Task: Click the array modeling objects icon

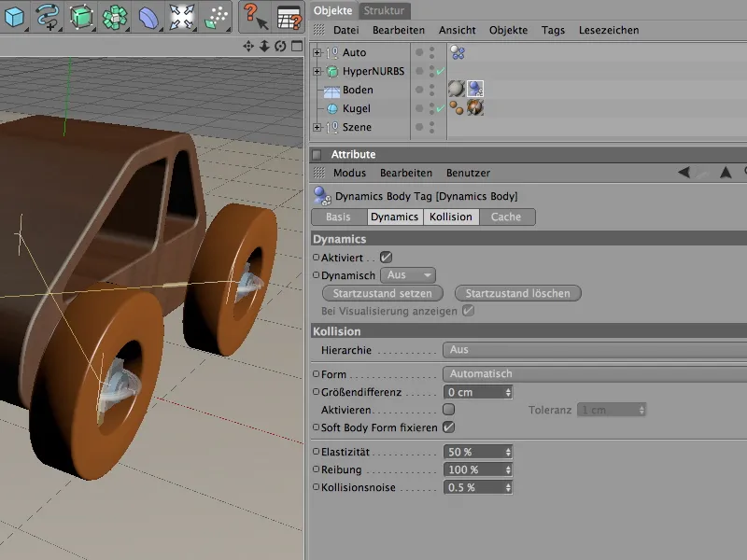Action: coord(115,16)
